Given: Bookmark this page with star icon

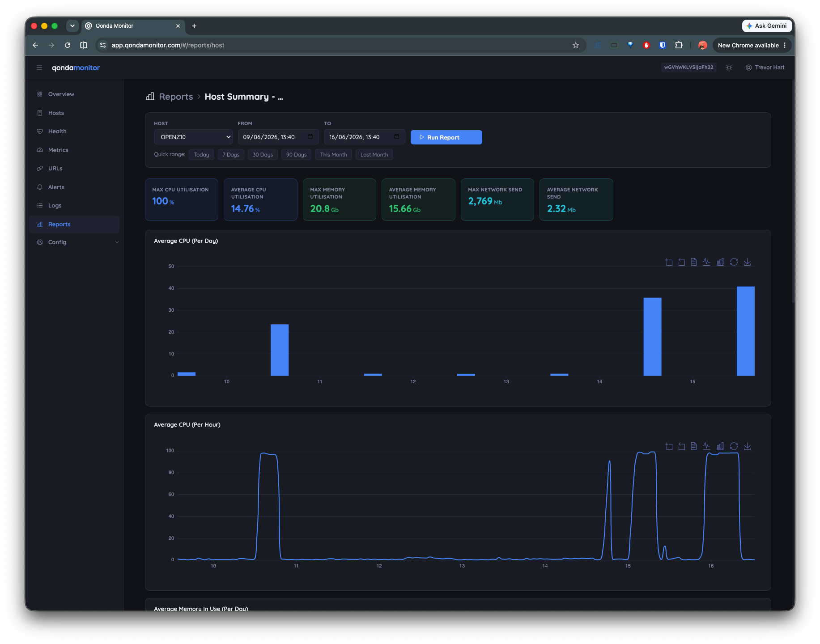Looking at the screenshot, I should pyautogui.click(x=576, y=45).
